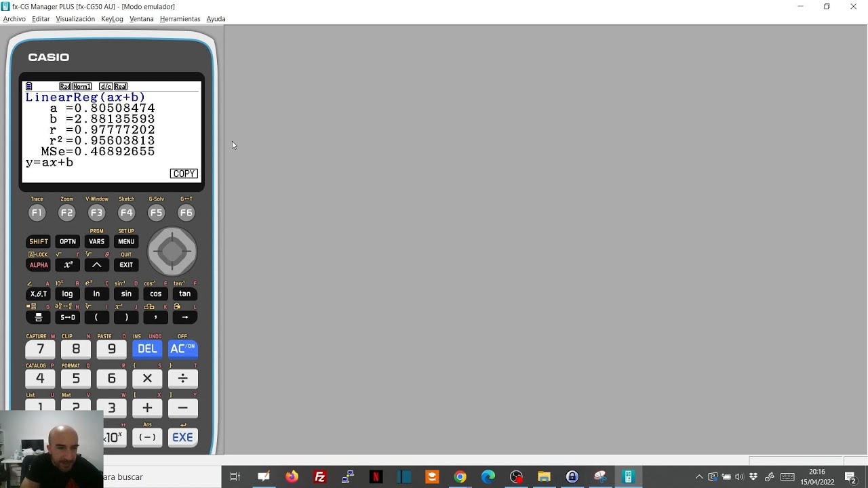This screenshot has height=488, width=868.
Task: Click the comma key
Action: (156, 317)
